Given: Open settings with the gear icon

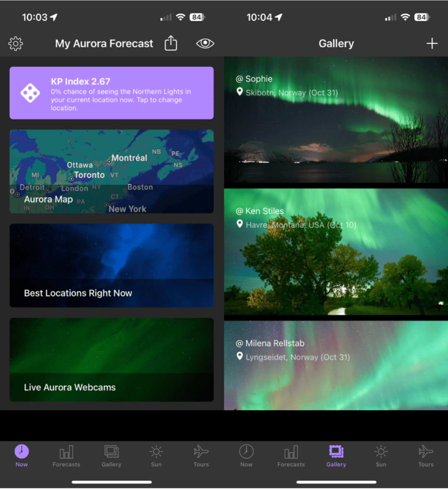Looking at the screenshot, I should pyautogui.click(x=15, y=44).
